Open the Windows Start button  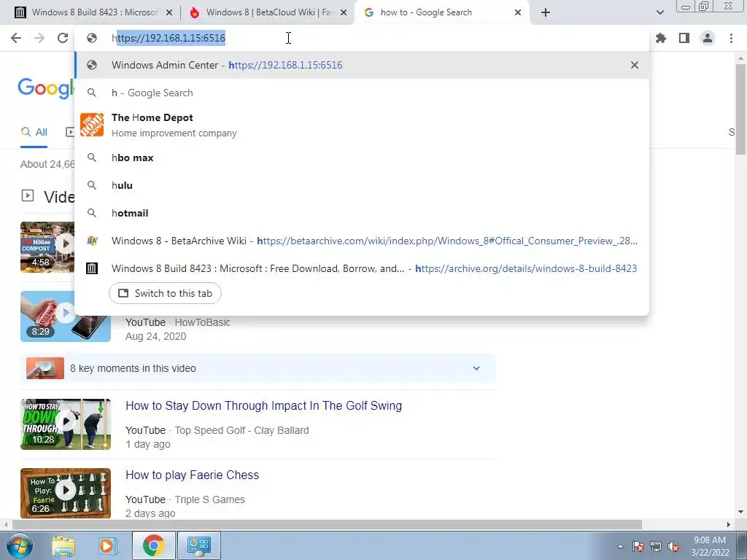coord(19,545)
